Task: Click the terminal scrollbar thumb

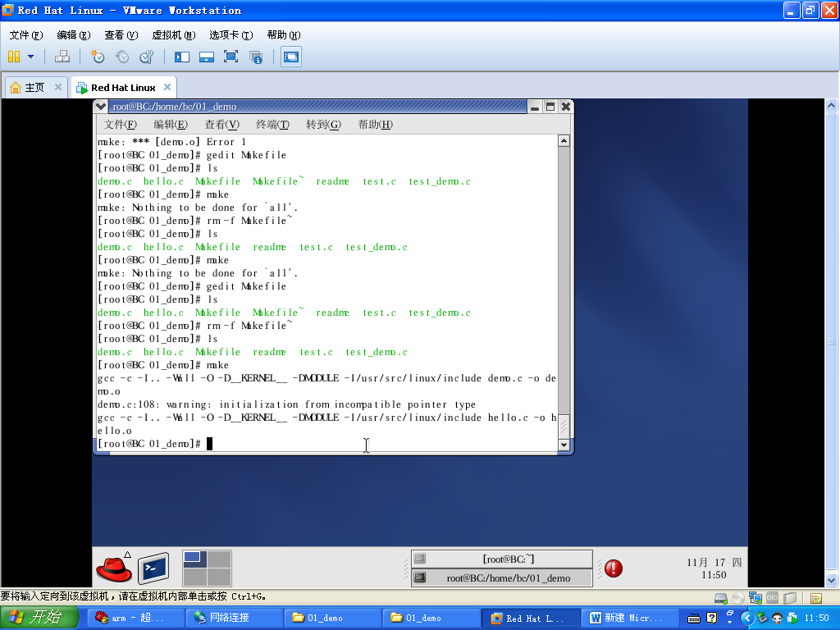Action: (564, 426)
